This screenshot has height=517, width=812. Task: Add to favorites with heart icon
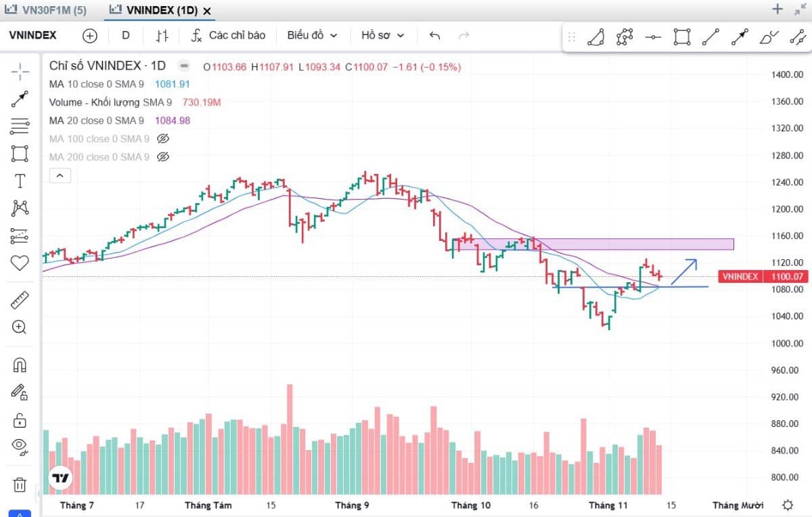click(20, 263)
